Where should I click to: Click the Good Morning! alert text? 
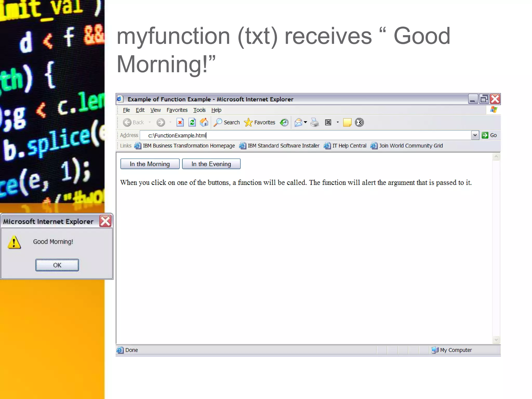53,242
